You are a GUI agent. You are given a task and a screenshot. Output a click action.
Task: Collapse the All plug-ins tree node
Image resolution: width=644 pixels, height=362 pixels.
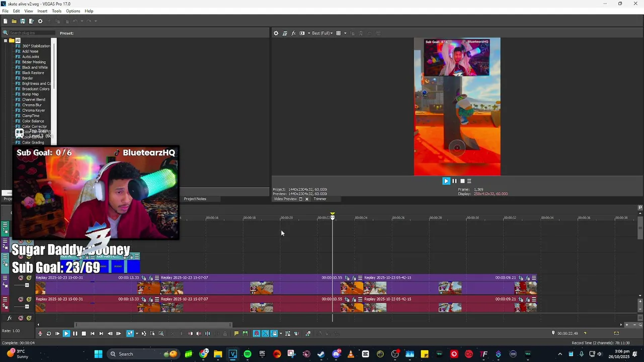coord(6,41)
